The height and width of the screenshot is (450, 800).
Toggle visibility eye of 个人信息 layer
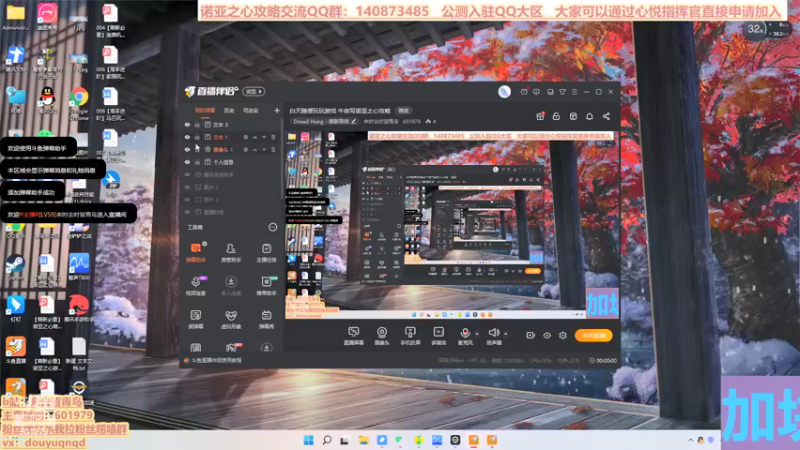tap(187, 162)
